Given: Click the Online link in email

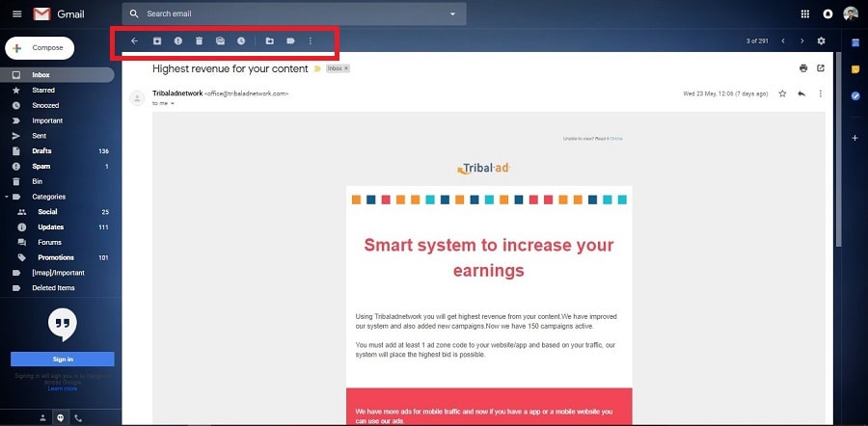Looking at the screenshot, I should [x=616, y=139].
